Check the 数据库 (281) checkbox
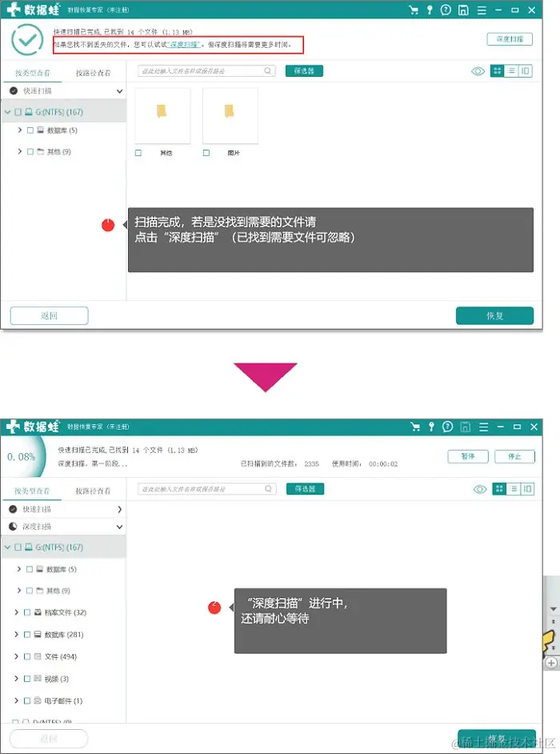Viewport: 560px width, 754px height. point(27,634)
